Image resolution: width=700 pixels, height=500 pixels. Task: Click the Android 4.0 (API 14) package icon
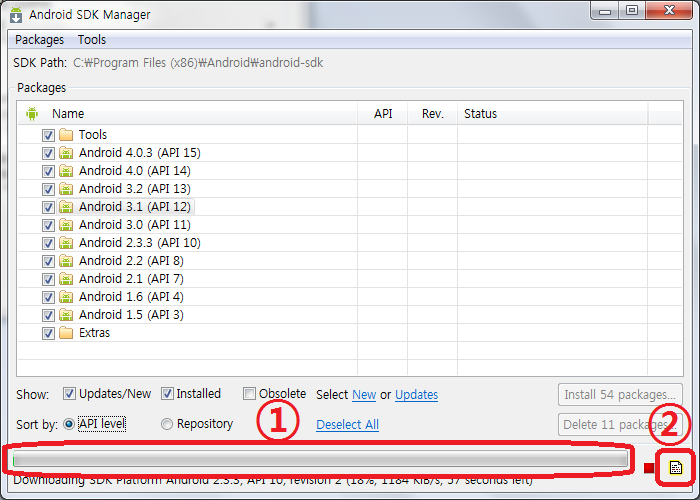[x=66, y=171]
